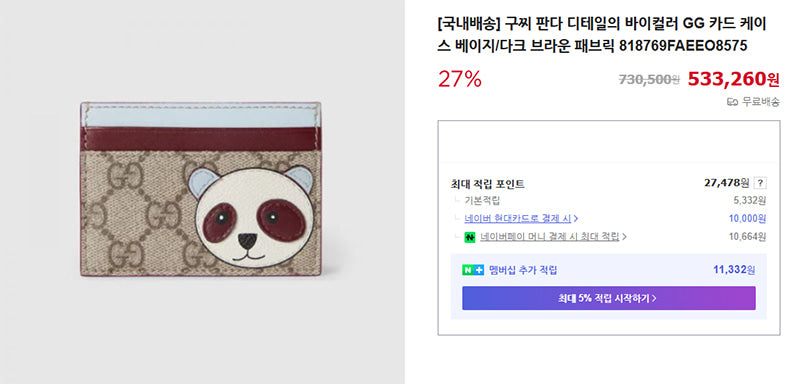This screenshot has width=800, height=384.
Task: Expand chevron after 네이버 현대카드로 결제 시
Action: tap(576, 219)
